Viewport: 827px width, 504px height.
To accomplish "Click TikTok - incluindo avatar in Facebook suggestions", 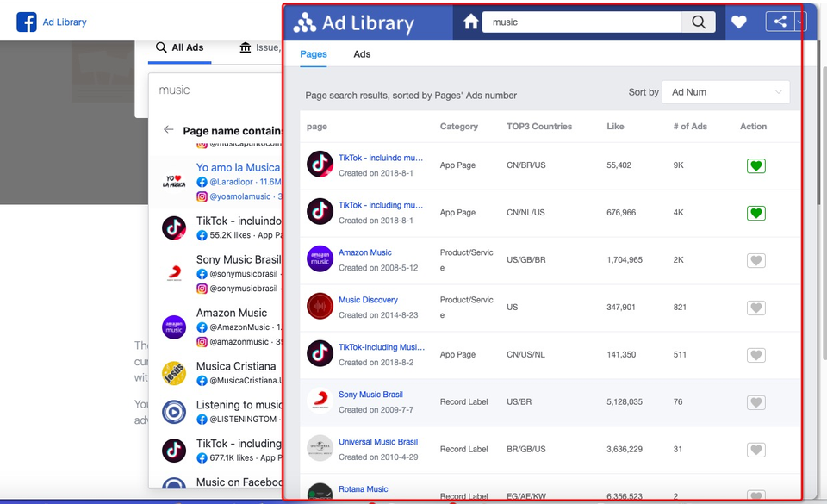I will 173,228.
